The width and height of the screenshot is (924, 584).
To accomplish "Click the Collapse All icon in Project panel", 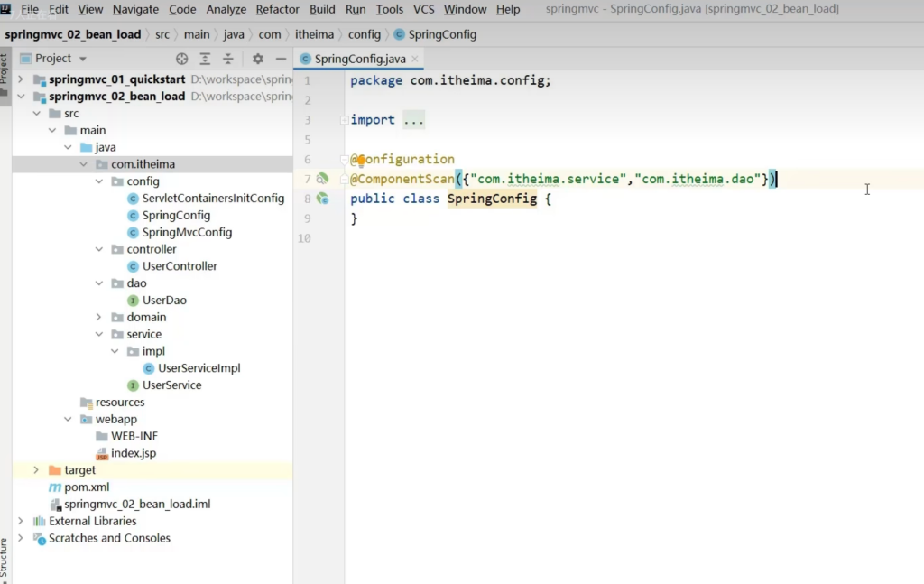I will [228, 59].
